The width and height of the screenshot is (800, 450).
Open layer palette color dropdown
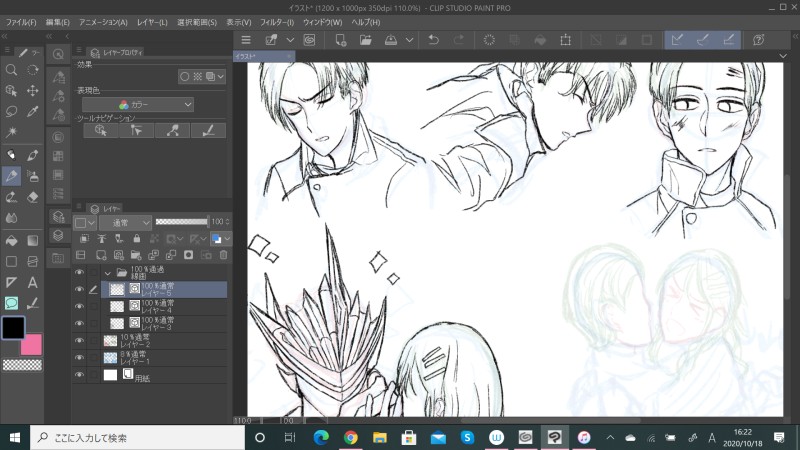point(85,222)
